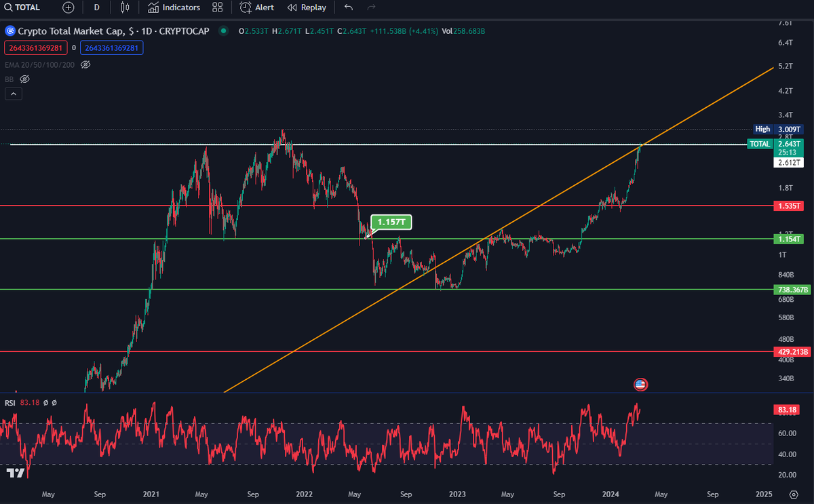Open indicator templates grid icon
The width and height of the screenshot is (814, 504).
click(217, 7)
